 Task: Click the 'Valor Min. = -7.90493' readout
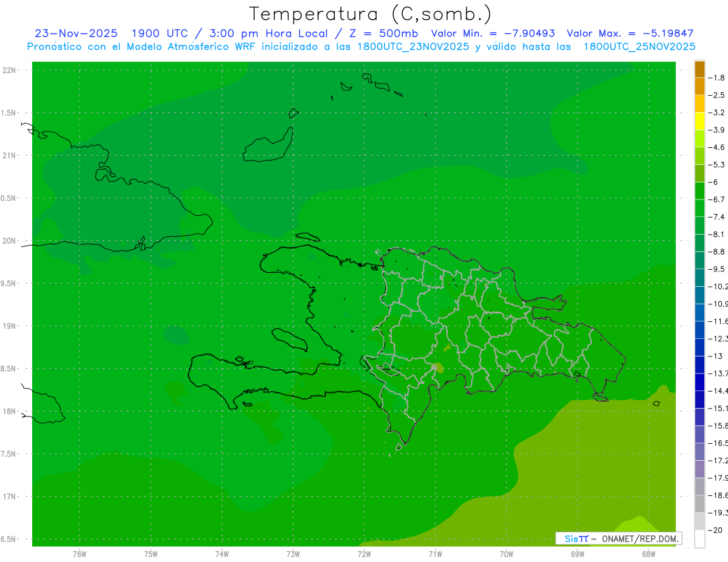click(492, 33)
